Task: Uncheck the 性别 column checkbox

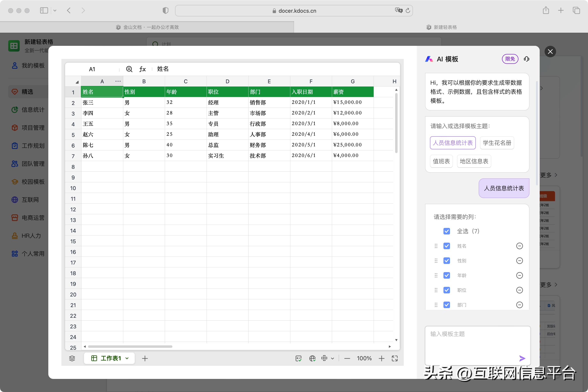Action: pos(447,260)
